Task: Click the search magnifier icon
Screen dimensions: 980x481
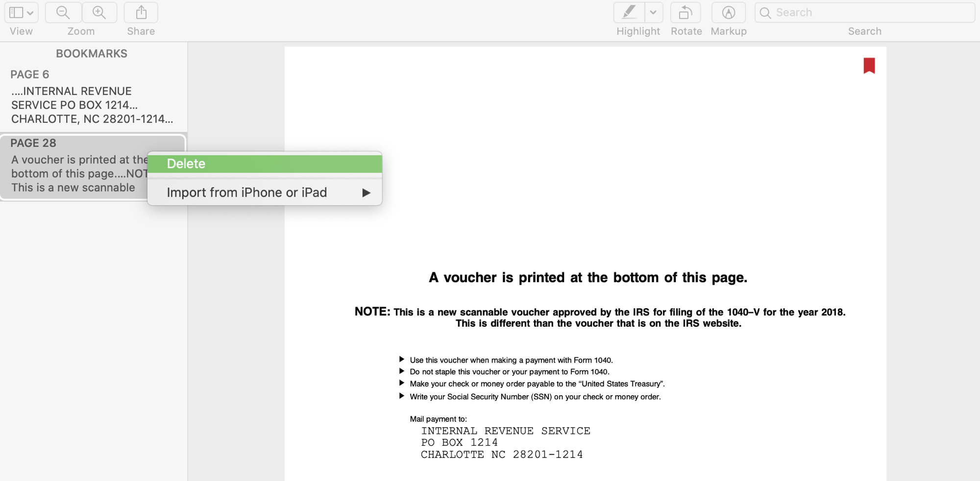Action: point(765,13)
